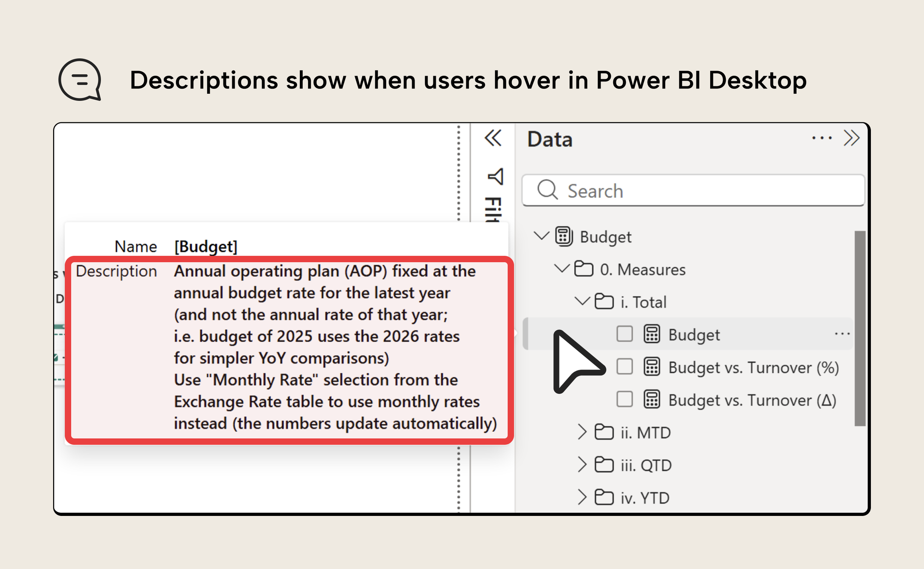Click the ii. MTD folder icon

coord(604,432)
